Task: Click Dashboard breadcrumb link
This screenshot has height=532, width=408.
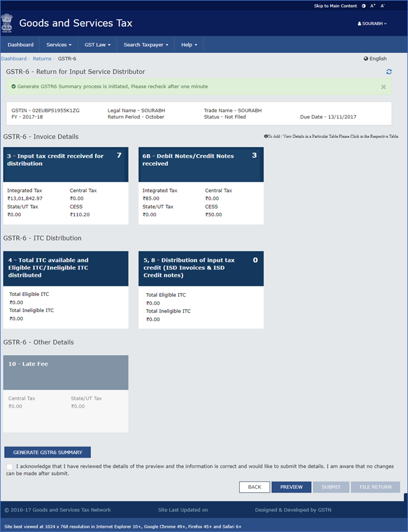Action: tap(14, 58)
